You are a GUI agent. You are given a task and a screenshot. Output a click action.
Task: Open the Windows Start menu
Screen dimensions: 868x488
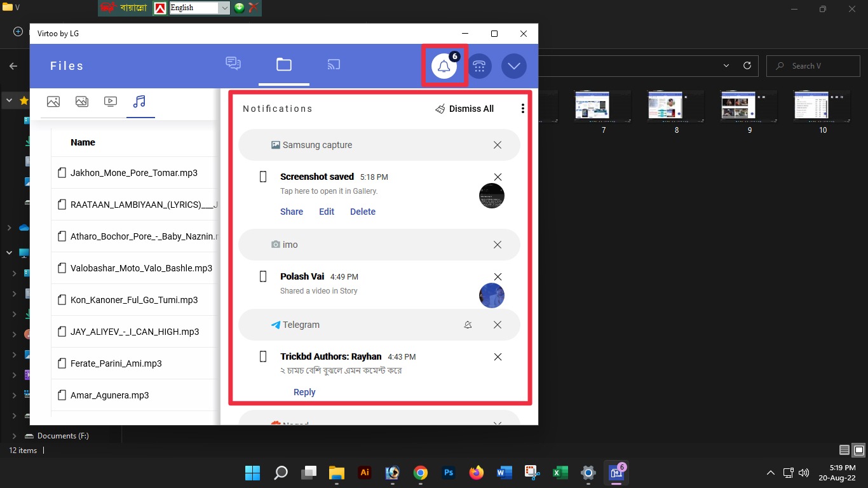252,473
